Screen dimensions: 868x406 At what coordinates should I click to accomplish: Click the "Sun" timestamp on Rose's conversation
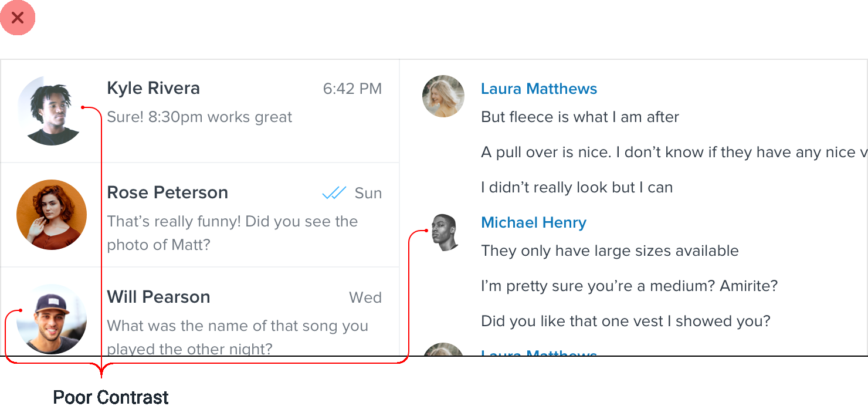tap(368, 194)
